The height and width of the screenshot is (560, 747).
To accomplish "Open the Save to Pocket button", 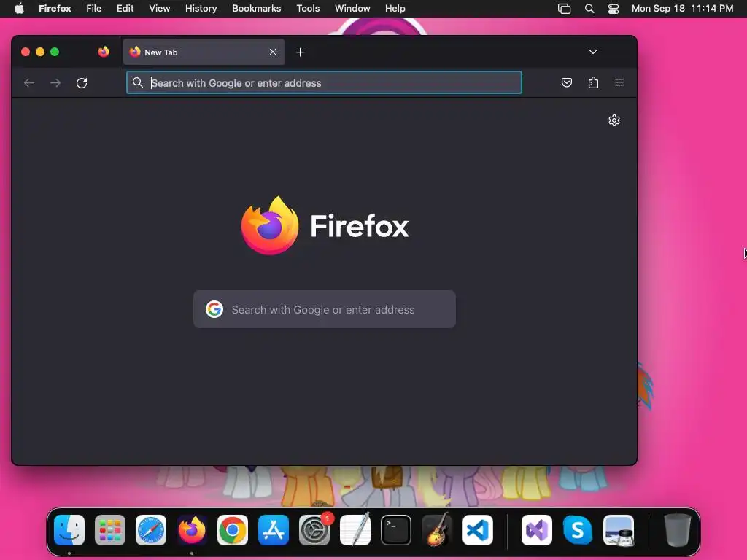I will click(x=566, y=82).
